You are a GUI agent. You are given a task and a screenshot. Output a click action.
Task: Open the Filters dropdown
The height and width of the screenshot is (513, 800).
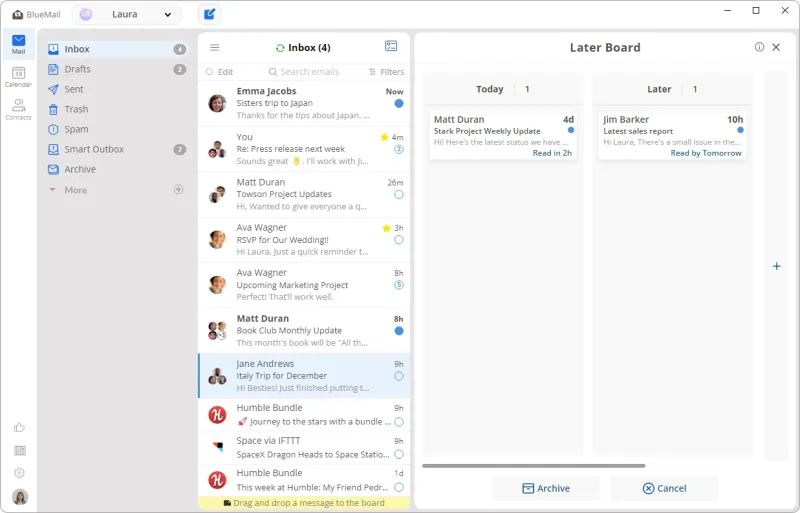point(386,72)
